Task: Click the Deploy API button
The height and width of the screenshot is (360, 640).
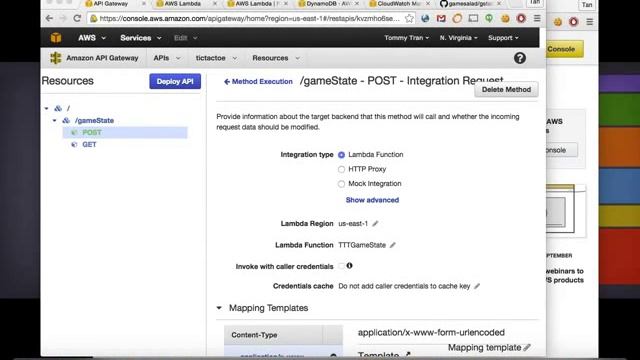Action: (x=175, y=81)
